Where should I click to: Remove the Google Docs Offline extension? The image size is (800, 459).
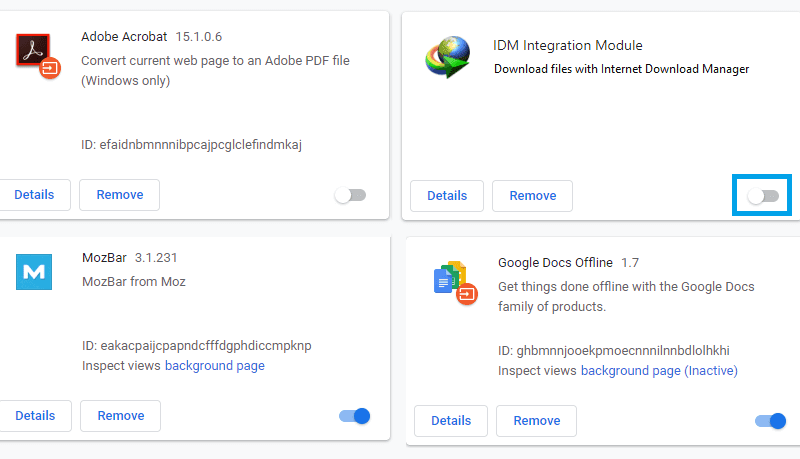(536, 421)
